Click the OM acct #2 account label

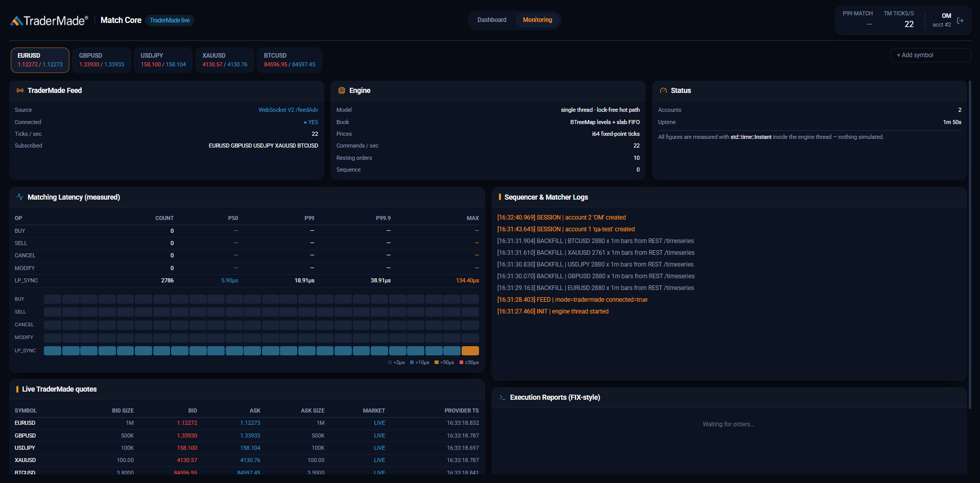click(x=942, y=20)
